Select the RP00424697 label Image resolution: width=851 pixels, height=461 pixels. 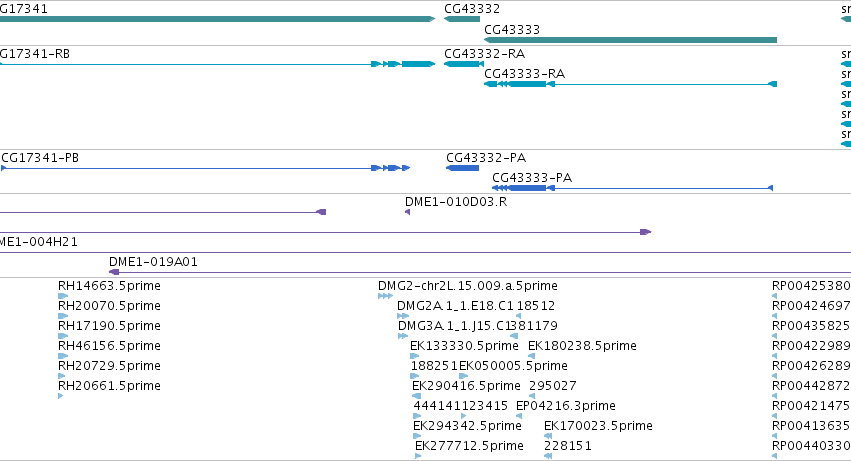(811, 306)
